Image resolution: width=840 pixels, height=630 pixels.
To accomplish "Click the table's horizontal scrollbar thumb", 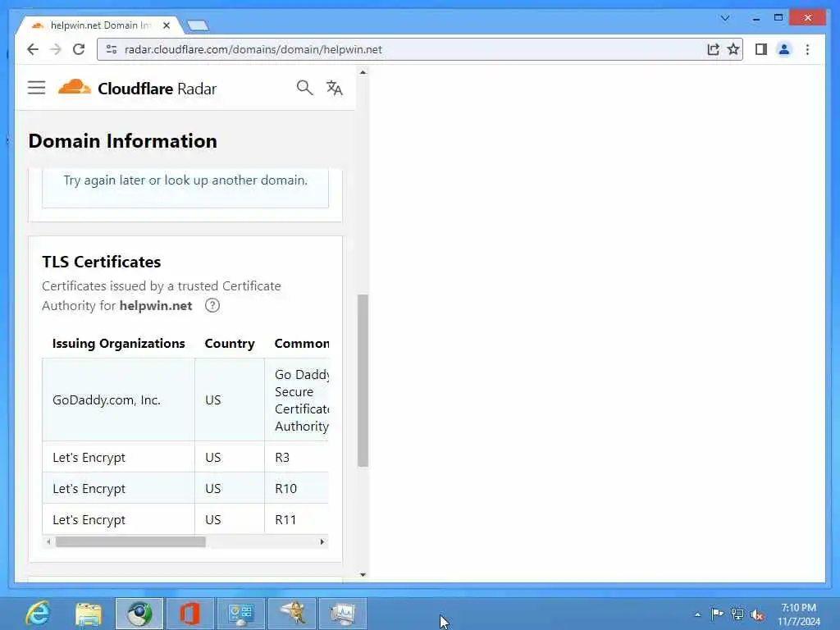I will pyautogui.click(x=130, y=541).
